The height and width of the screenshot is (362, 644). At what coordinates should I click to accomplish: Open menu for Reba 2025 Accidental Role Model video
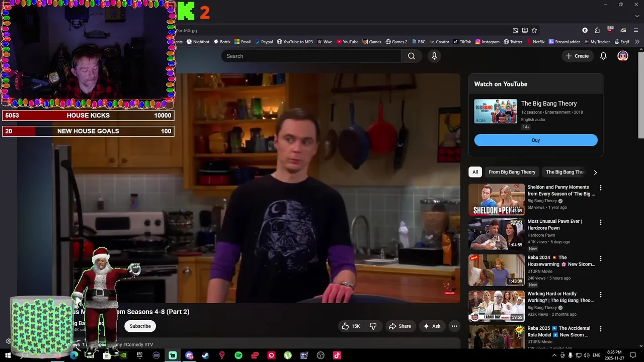(x=600, y=329)
